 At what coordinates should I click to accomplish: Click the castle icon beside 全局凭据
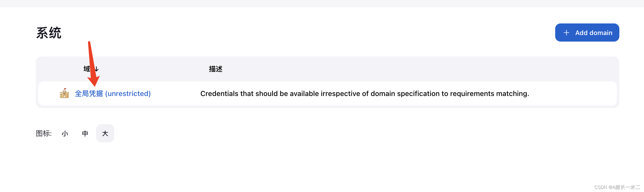click(x=64, y=93)
